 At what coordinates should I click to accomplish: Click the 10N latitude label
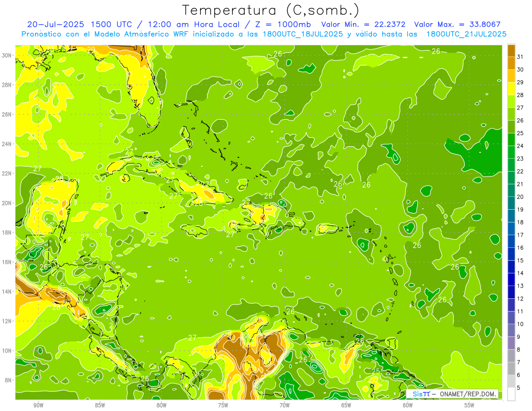7,350
